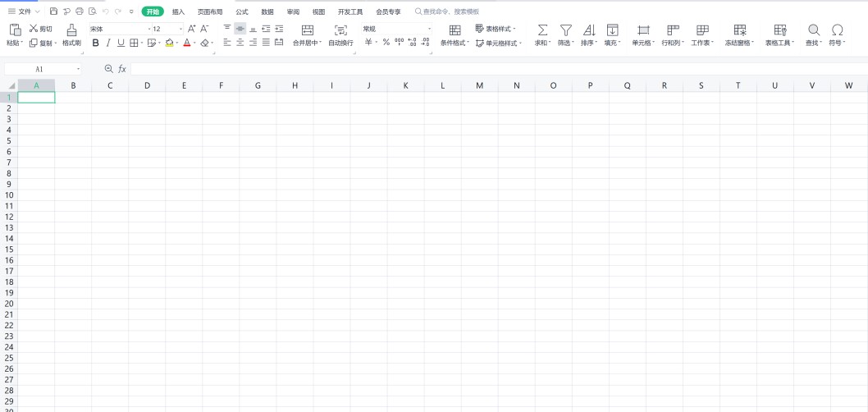
Task: Click the Decrease Indent icon
Action: (267, 29)
